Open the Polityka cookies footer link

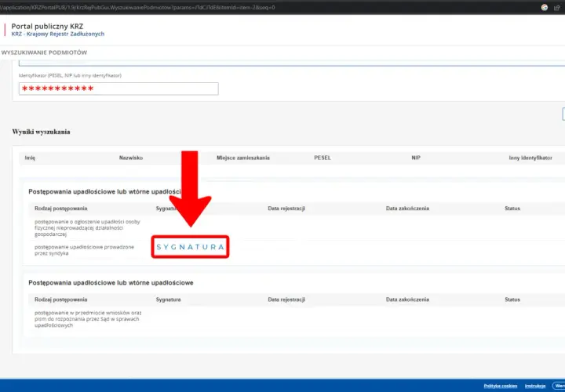click(501, 386)
